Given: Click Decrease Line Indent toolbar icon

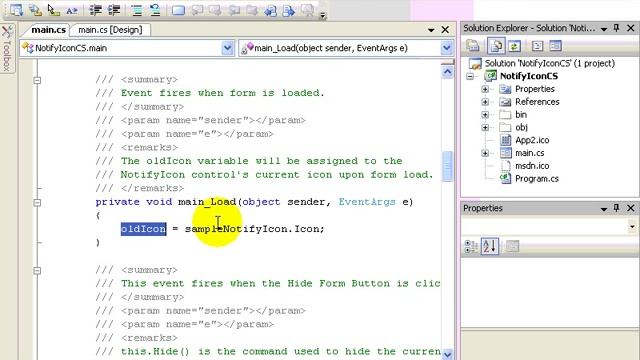Looking at the screenshot, I should [96, 10].
